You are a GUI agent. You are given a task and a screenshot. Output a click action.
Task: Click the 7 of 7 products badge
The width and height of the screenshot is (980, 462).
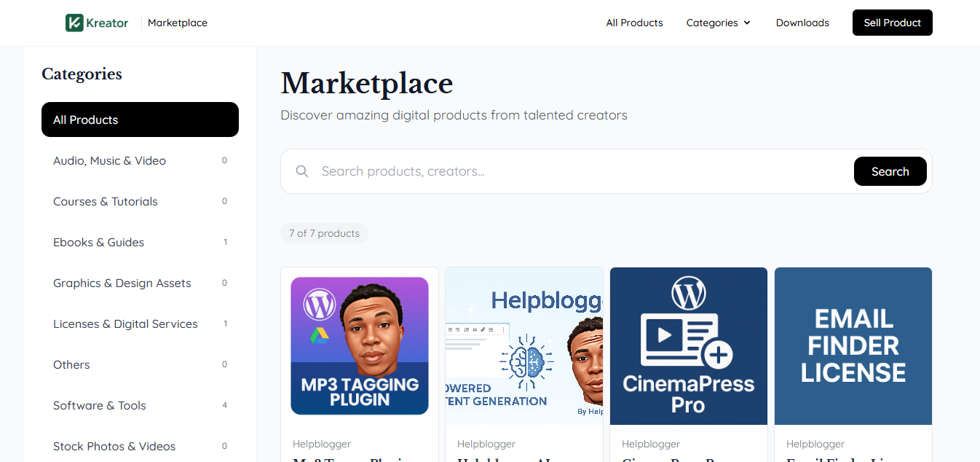click(x=324, y=232)
